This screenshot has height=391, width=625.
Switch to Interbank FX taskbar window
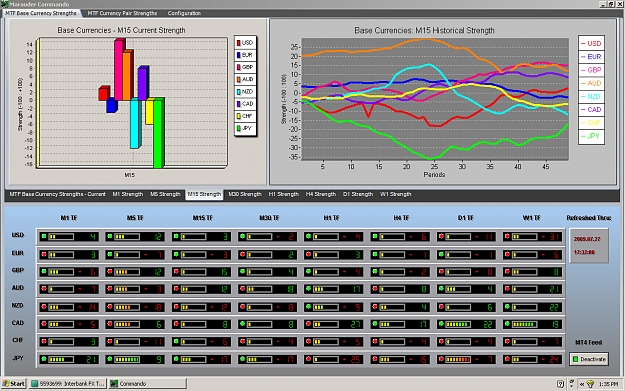pos(68,384)
